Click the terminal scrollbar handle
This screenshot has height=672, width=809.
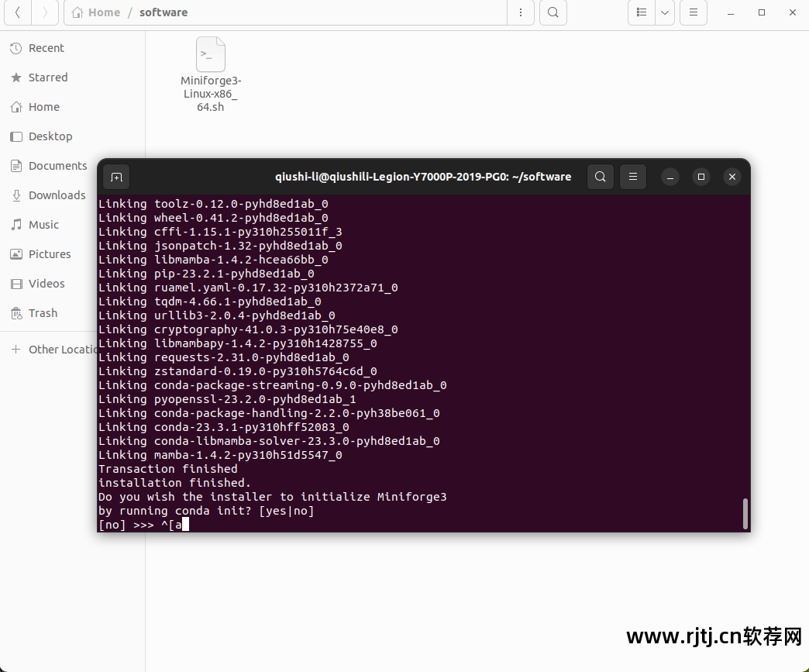[x=745, y=514]
